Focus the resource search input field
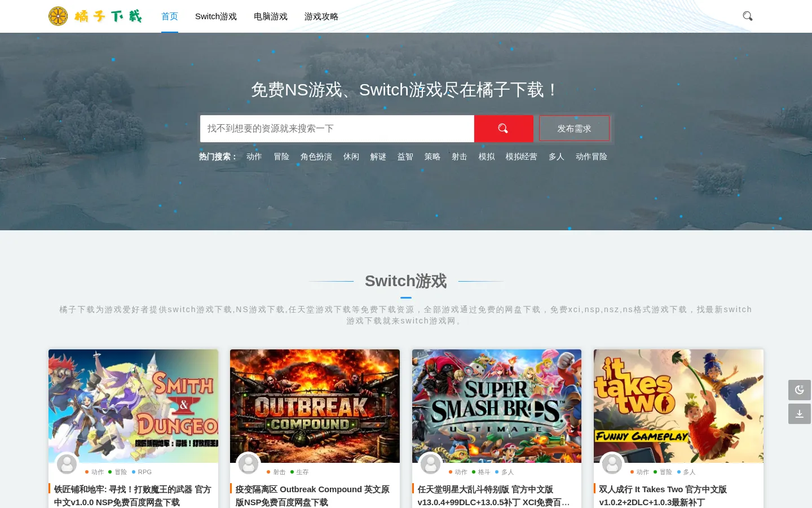This screenshot has height=508, width=812. pos(337,129)
